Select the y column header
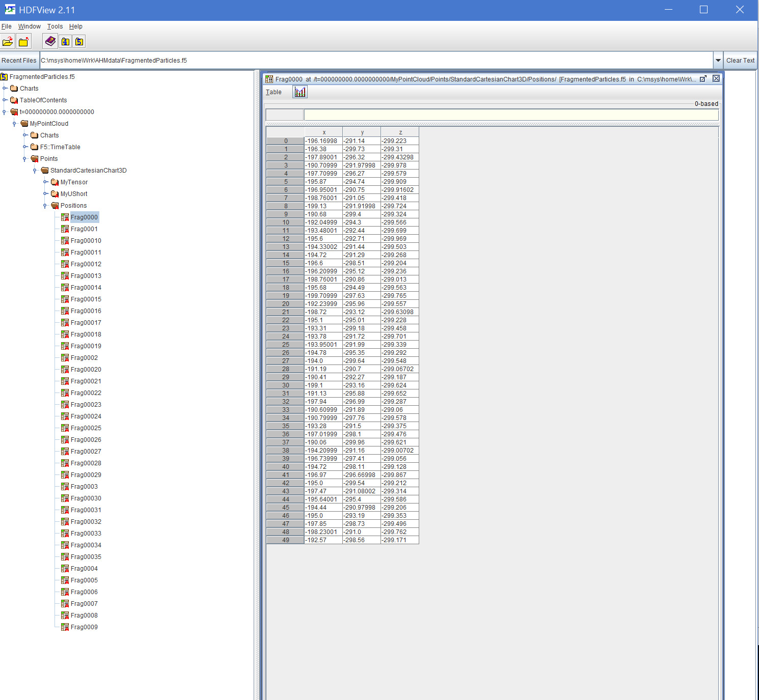This screenshot has height=700, width=759. (362, 132)
